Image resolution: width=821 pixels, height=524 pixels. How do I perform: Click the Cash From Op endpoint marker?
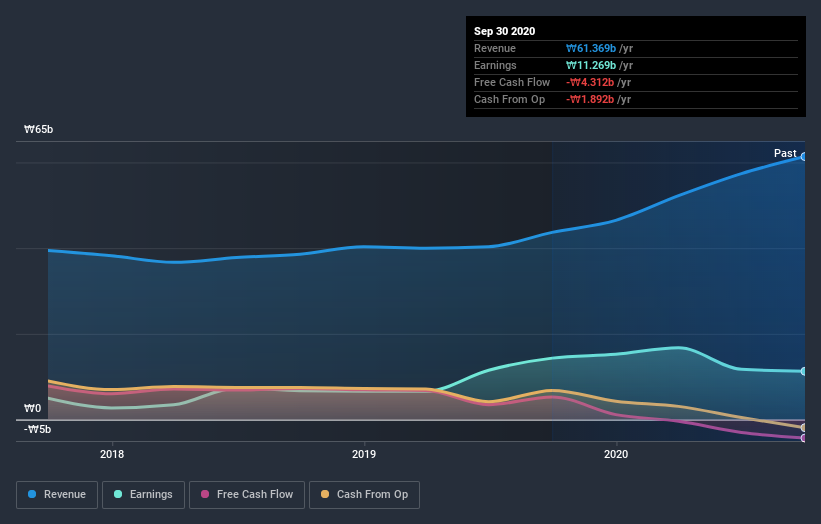[804, 428]
